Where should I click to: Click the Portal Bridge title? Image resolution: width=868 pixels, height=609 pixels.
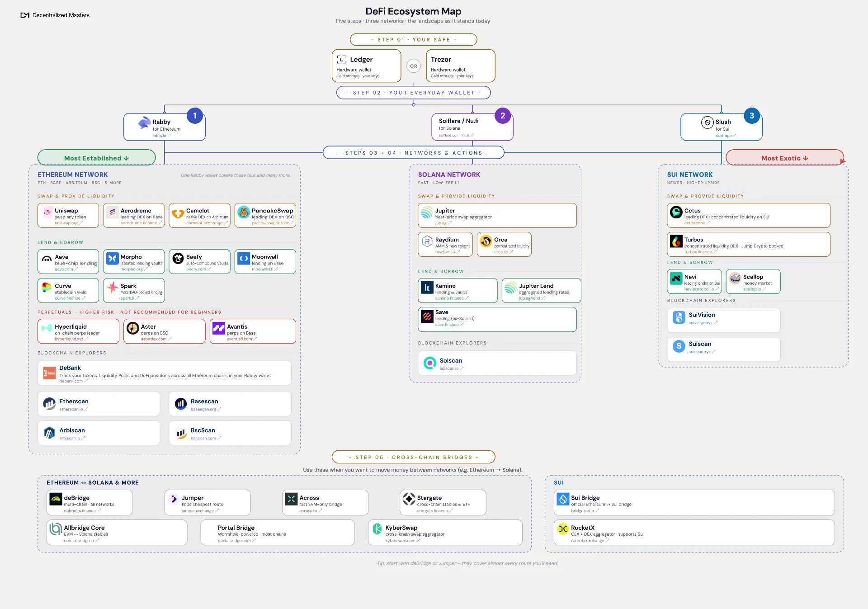[236, 528]
